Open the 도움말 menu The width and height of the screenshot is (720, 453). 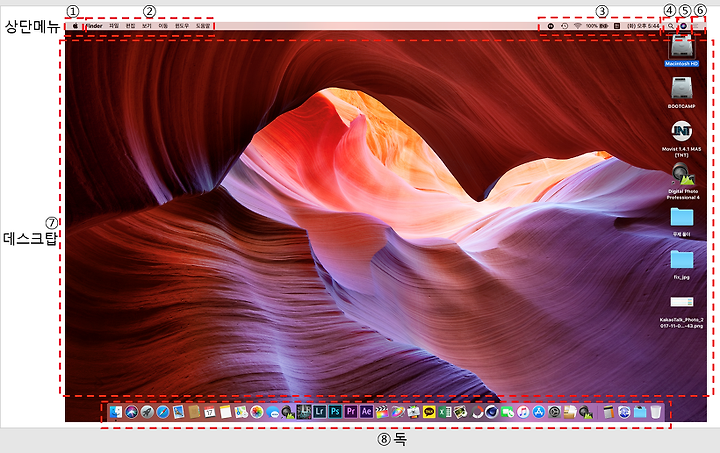tap(203, 26)
